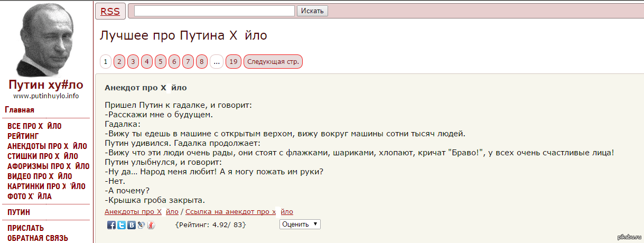Share the joke on Facebook
644x243 pixels.
coord(111,225)
